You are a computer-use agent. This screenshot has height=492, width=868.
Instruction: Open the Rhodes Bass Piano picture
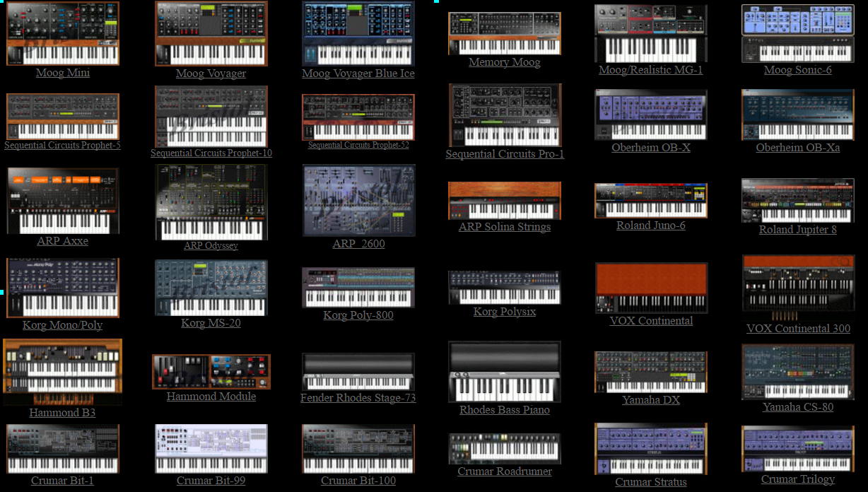click(505, 372)
